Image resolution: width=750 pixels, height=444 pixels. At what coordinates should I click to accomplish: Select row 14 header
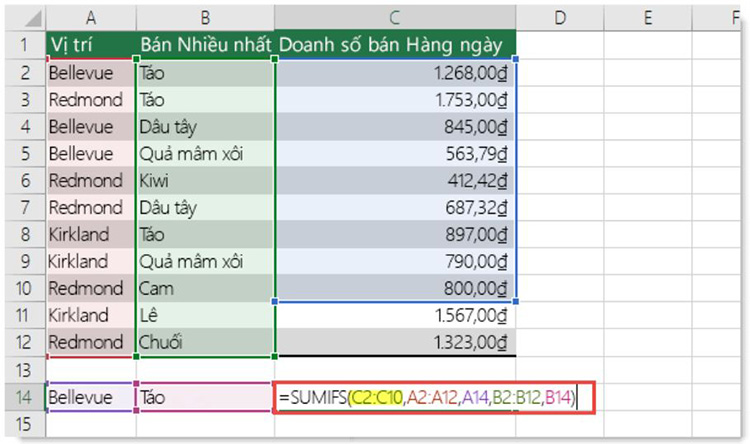pyautogui.click(x=26, y=397)
